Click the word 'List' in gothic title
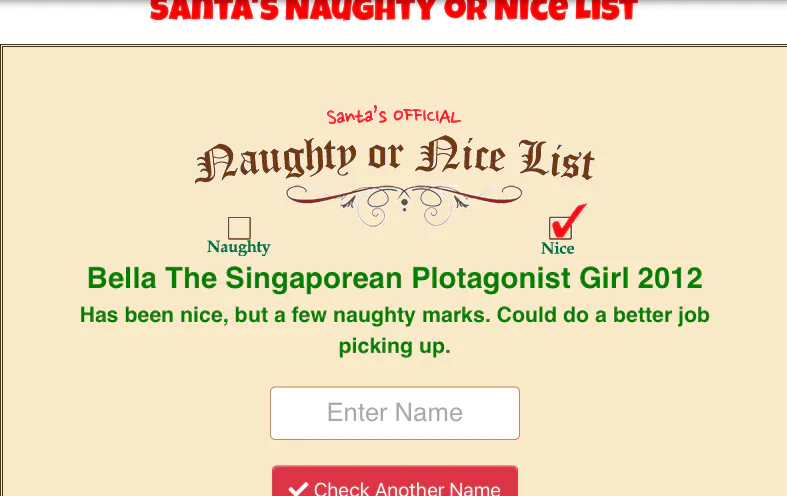This screenshot has height=496, width=787. (557, 159)
